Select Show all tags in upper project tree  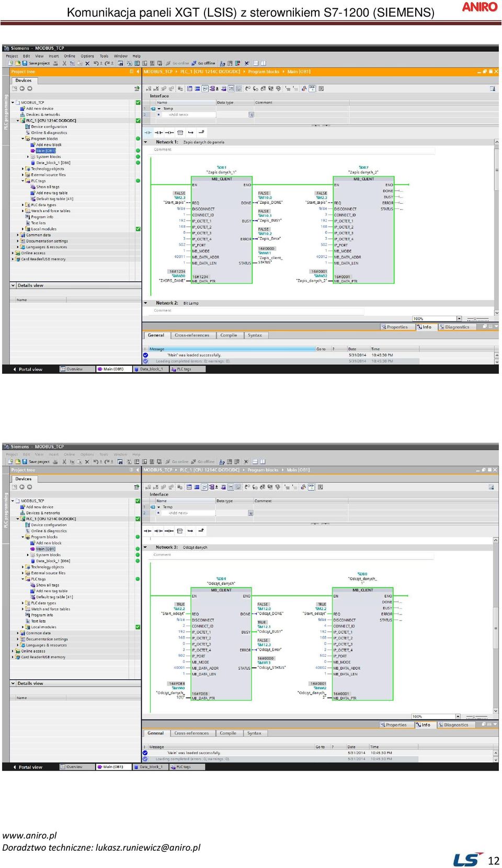(48, 187)
